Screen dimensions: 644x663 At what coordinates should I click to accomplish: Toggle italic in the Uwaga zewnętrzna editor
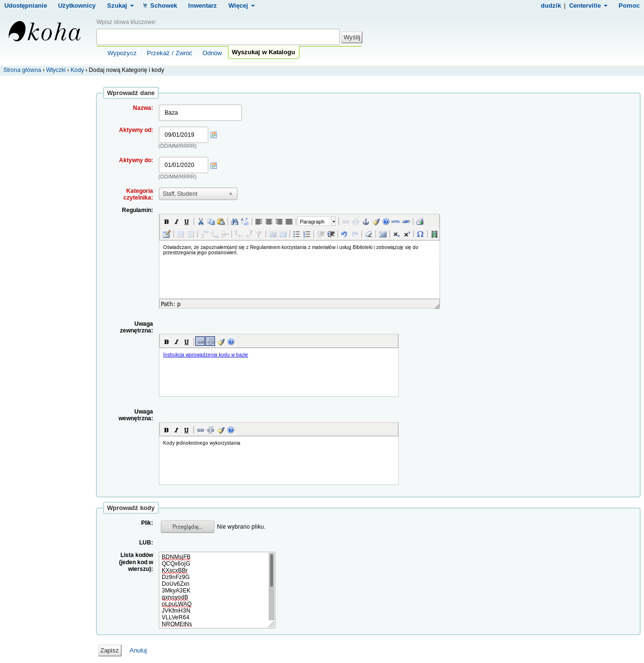[x=177, y=342]
